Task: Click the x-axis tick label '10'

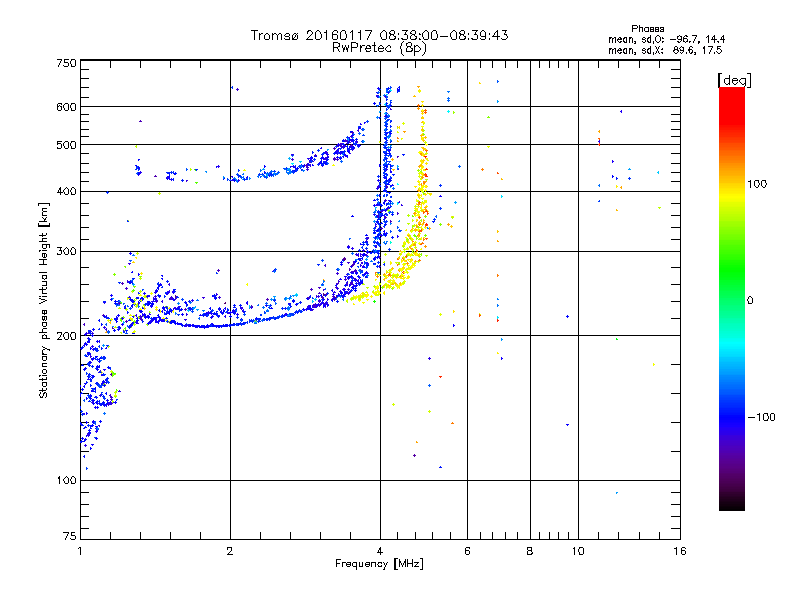Action: [x=578, y=551]
